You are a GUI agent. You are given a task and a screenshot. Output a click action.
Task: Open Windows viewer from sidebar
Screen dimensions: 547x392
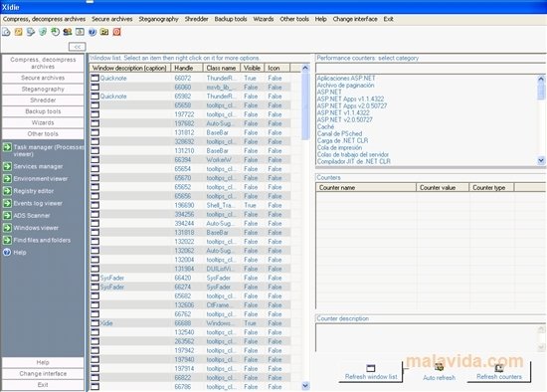[31, 228]
